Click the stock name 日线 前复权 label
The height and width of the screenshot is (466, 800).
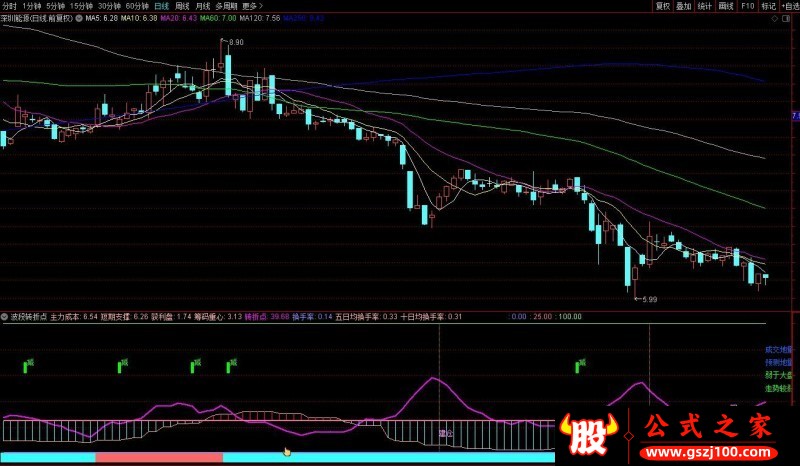(x=38, y=18)
